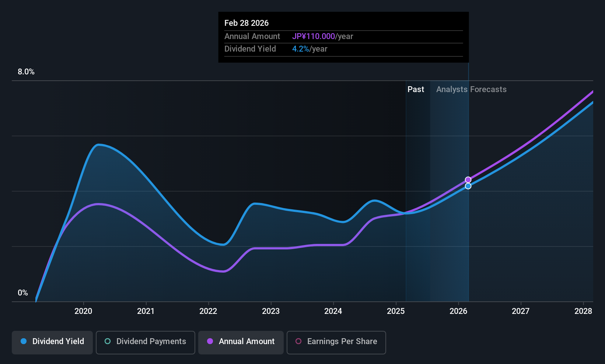Click the blue Dividend Yield legend dot
Screen dimensions: 605x364
coord(24,341)
